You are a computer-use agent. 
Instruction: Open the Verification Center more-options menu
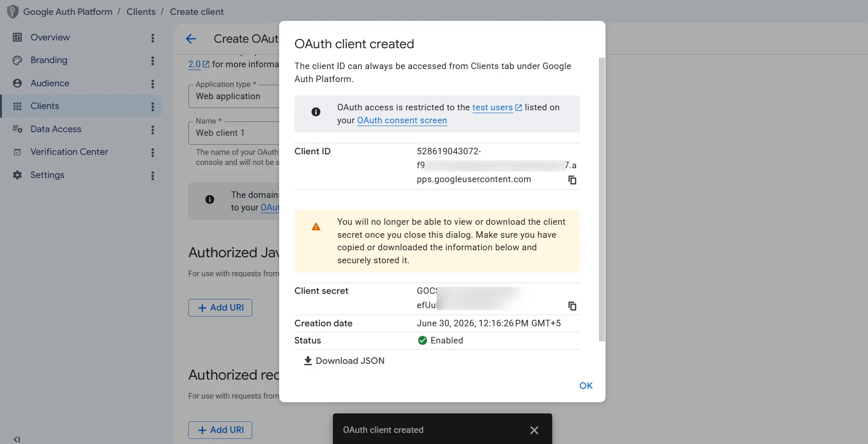pos(153,152)
